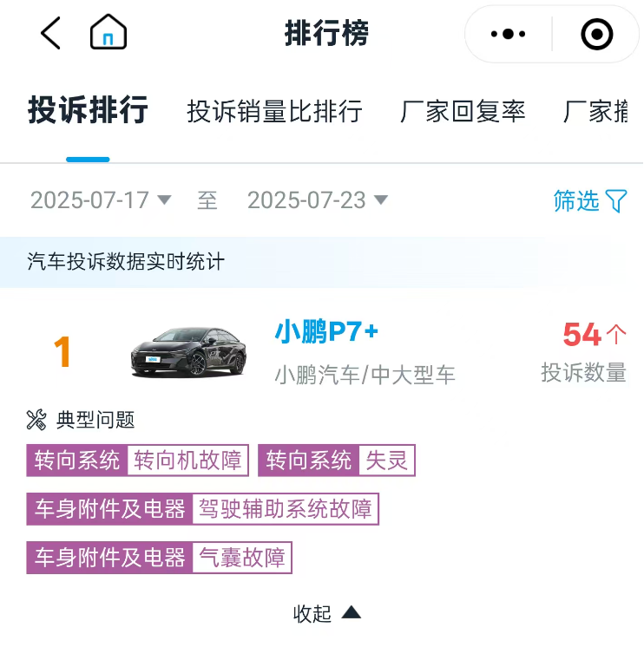The width and height of the screenshot is (644, 647).
Task: Tap the back arrow icon
Action: pyautogui.click(x=50, y=34)
